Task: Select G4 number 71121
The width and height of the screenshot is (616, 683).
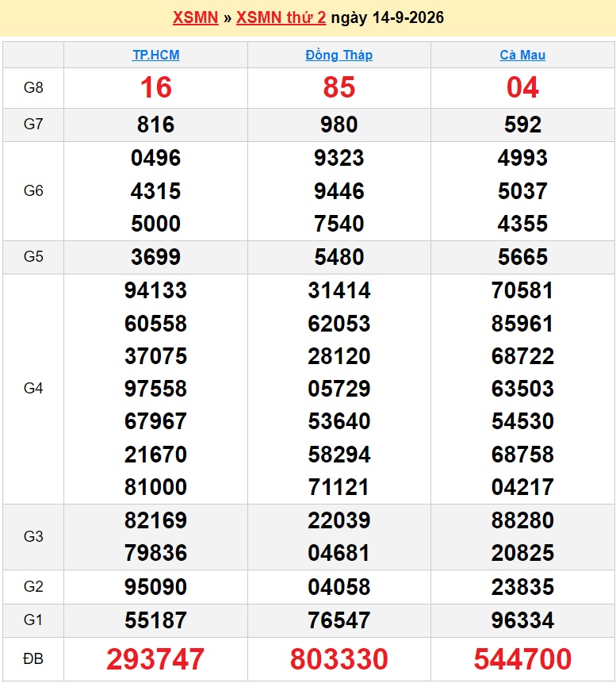Action: pyautogui.click(x=339, y=487)
